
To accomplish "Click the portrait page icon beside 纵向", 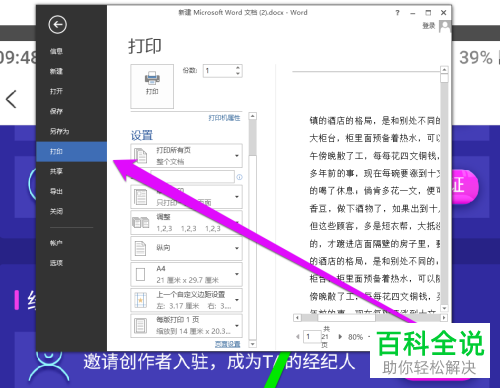I will [140, 248].
